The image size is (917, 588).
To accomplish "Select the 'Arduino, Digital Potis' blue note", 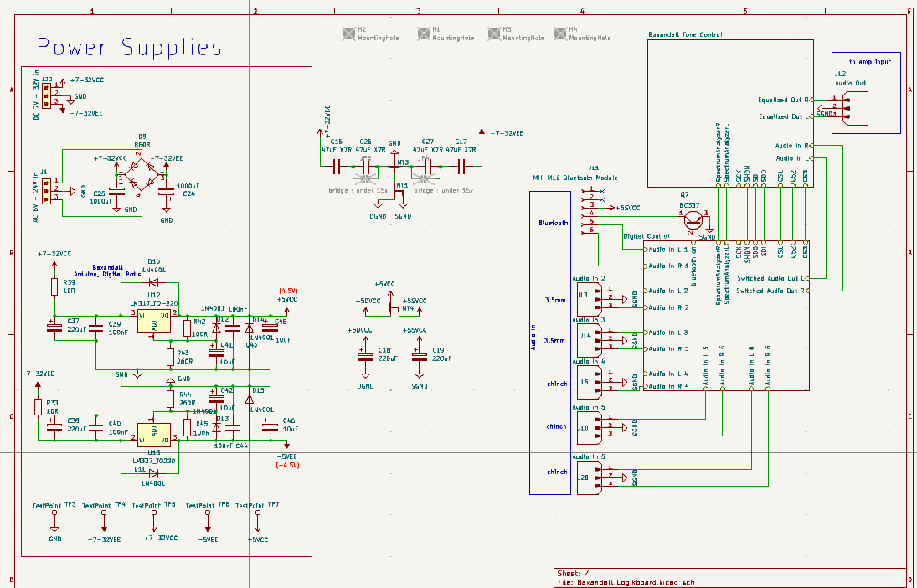I will pyautogui.click(x=107, y=274).
